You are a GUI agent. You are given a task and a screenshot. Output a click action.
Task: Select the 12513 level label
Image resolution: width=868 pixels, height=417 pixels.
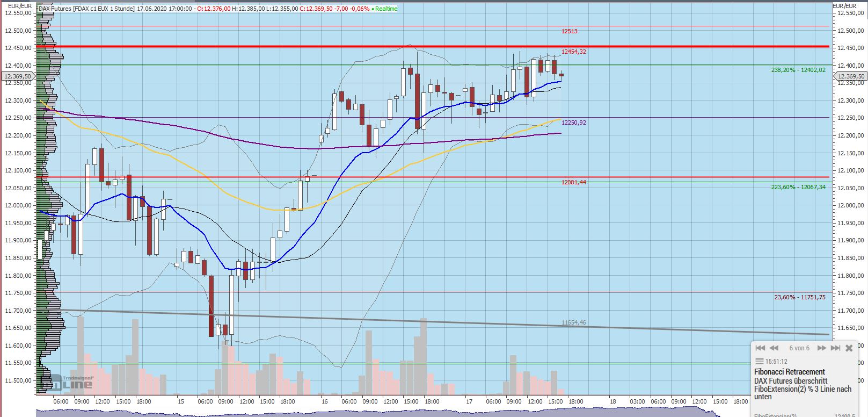click(x=570, y=31)
